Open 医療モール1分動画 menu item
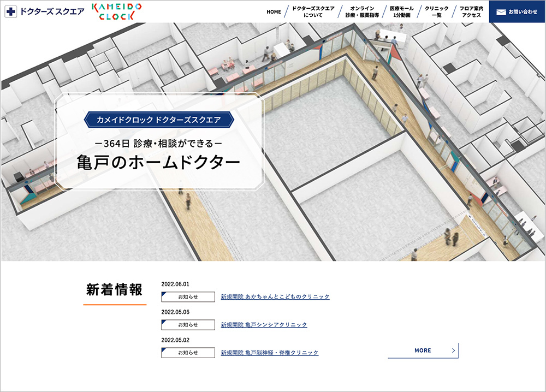This screenshot has width=546, height=392. click(x=401, y=11)
